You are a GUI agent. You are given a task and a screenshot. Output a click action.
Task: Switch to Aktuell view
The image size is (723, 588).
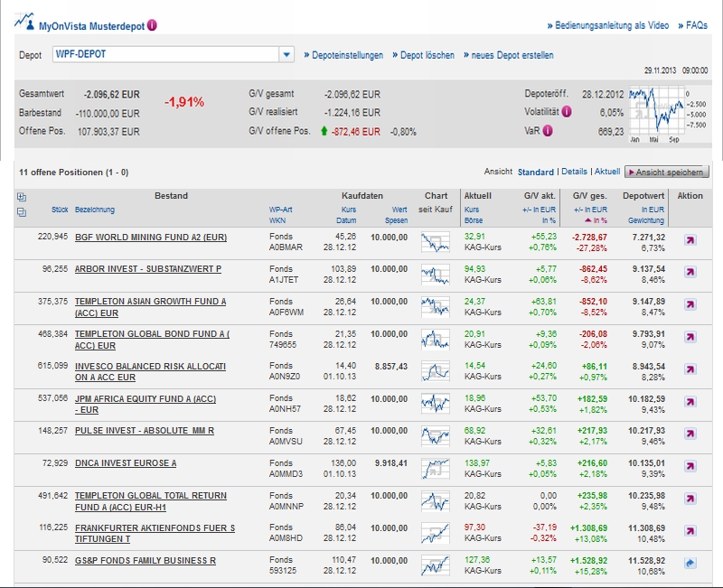coord(606,172)
